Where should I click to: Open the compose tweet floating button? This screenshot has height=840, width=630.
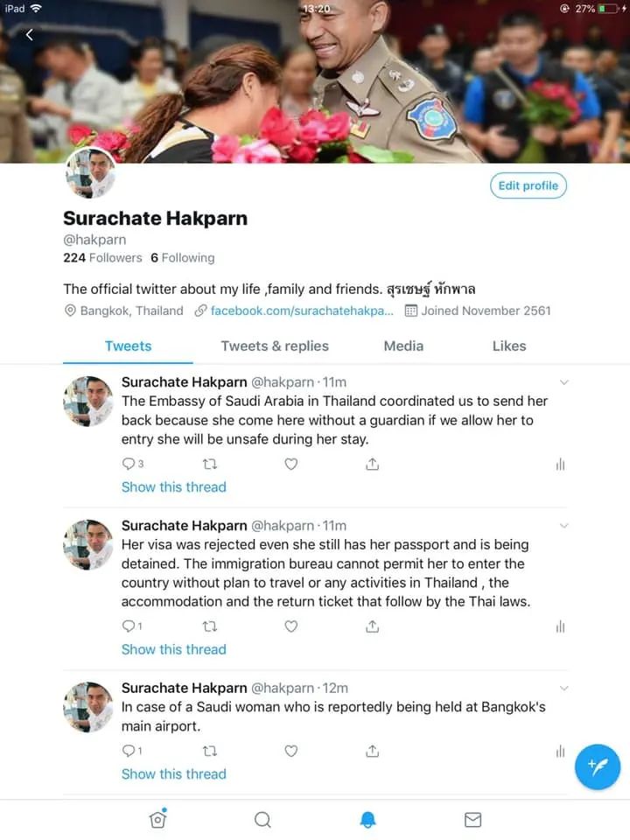coord(598,766)
